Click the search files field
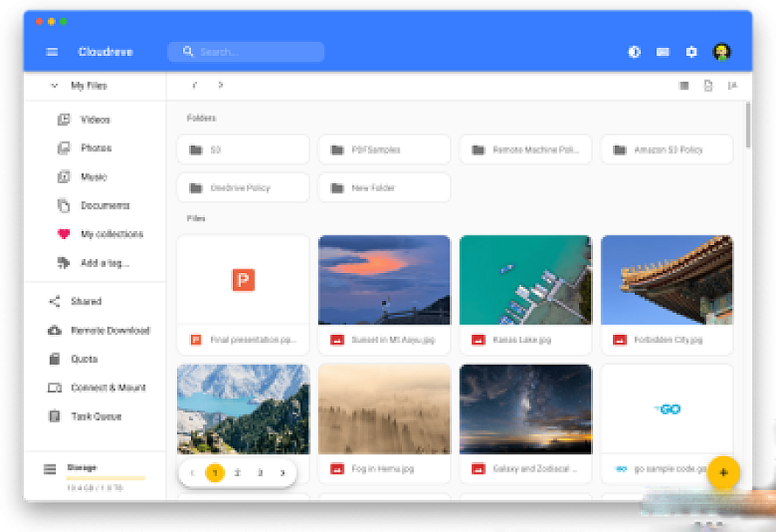Viewport: 776px width, 532px height. (253, 52)
